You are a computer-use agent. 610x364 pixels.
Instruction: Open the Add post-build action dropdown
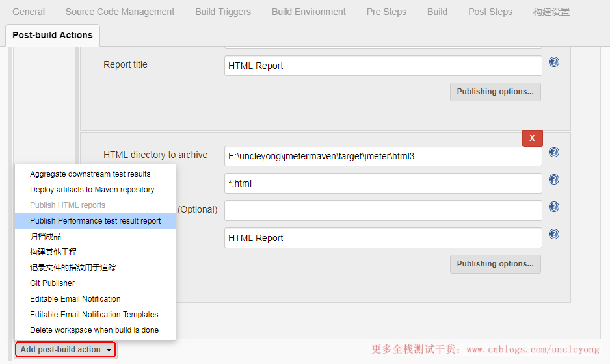tap(66, 350)
